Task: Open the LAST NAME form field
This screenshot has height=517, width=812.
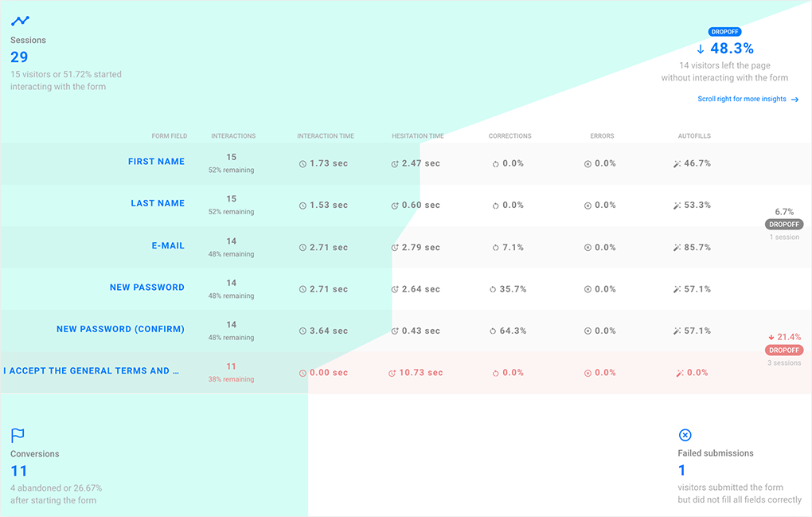Action: point(158,204)
